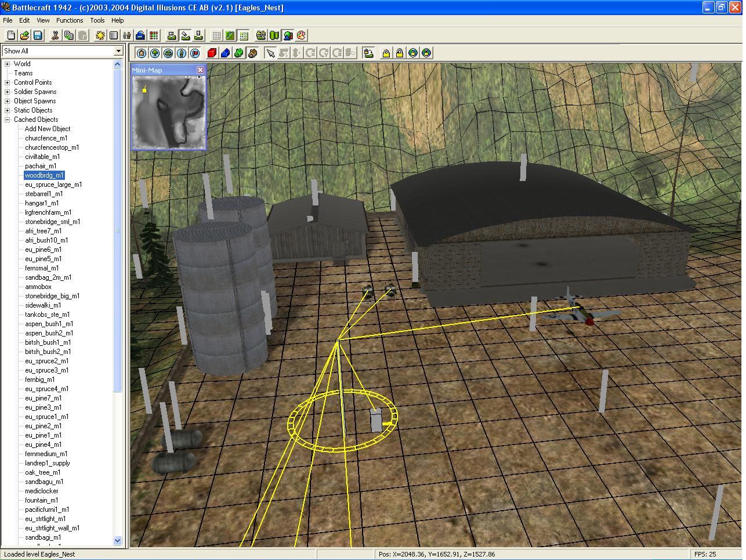Click the tree and red shape icon beside the palette

click(x=288, y=35)
